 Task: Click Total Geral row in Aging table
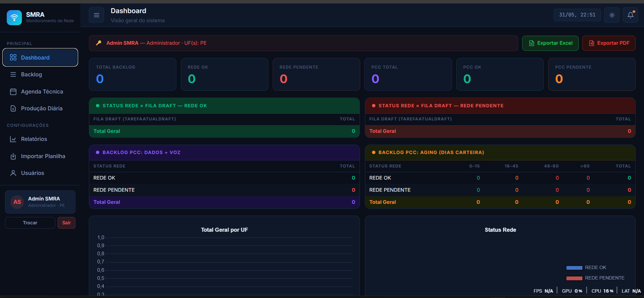point(500,202)
